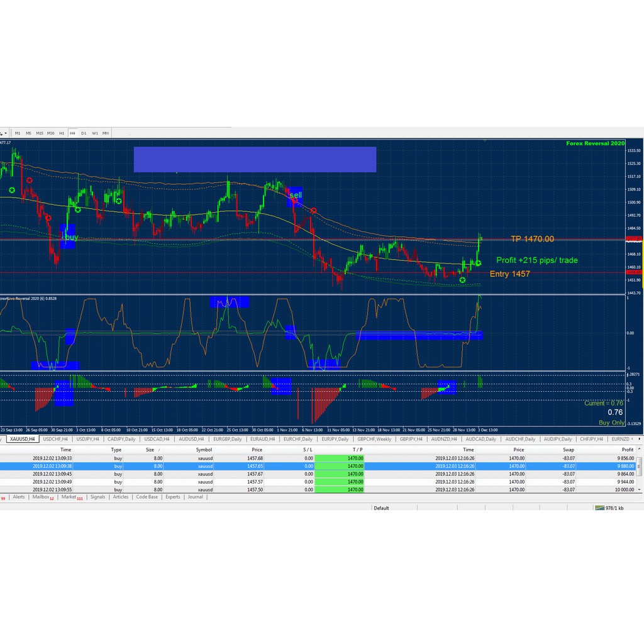The height and width of the screenshot is (644, 644).
Task: Open the USDCHF,H4 chart tab
Action: click(x=55, y=439)
